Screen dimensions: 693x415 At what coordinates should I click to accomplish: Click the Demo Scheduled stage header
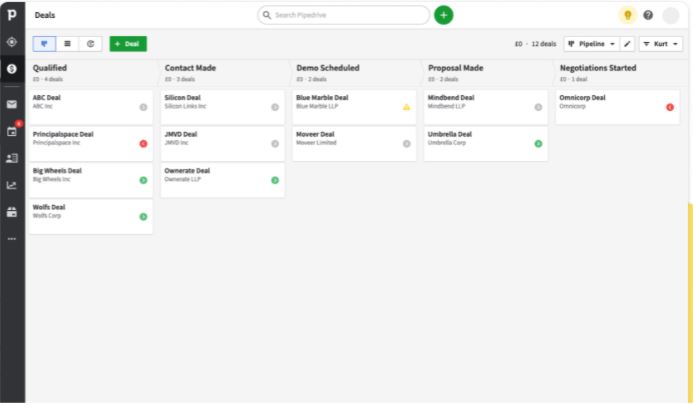[327, 68]
